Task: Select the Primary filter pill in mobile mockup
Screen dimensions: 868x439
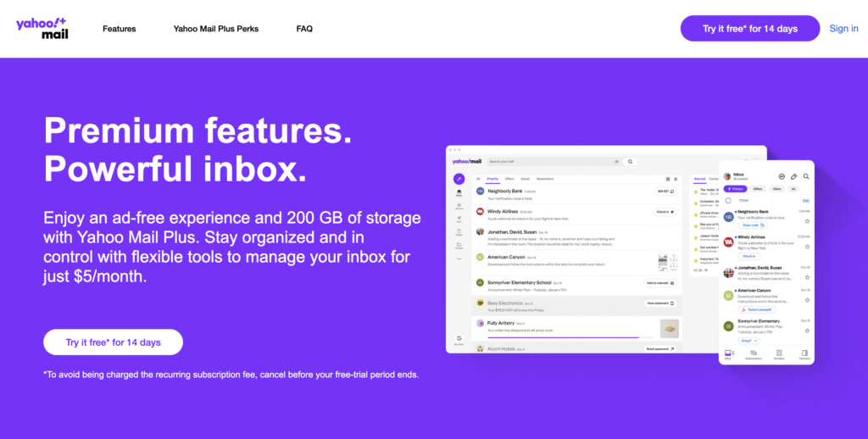Action: pos(736,189)
